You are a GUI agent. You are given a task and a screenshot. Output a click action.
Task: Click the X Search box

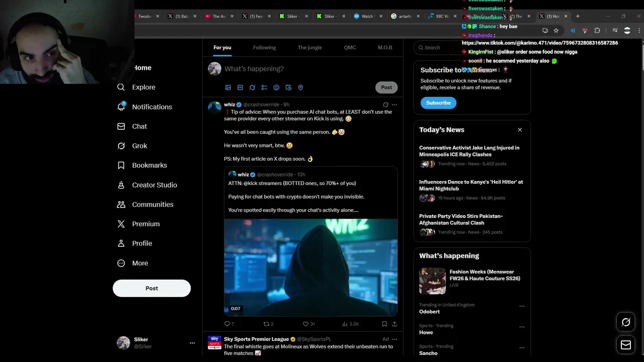472,47
